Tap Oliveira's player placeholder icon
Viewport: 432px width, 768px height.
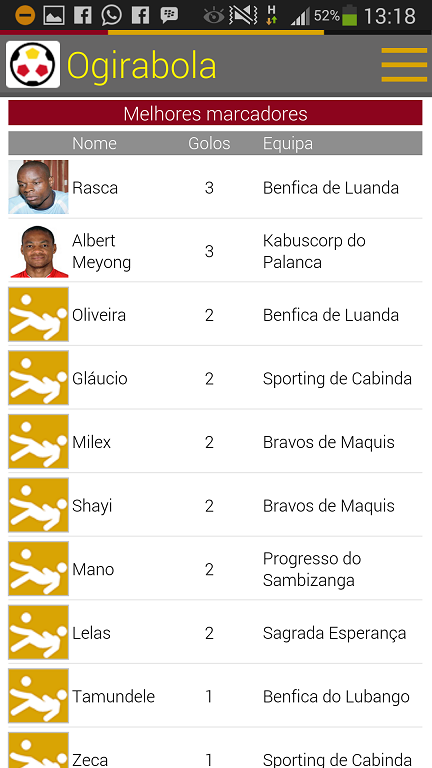pos(38,314)
